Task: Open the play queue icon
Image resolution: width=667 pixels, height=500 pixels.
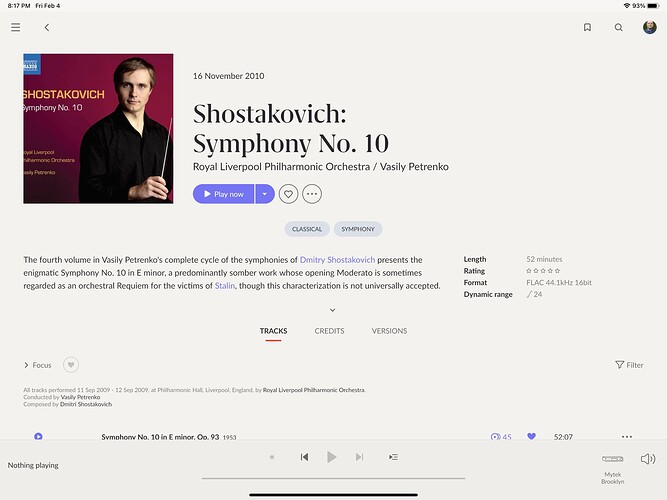Action: click(x=393, y=457)
